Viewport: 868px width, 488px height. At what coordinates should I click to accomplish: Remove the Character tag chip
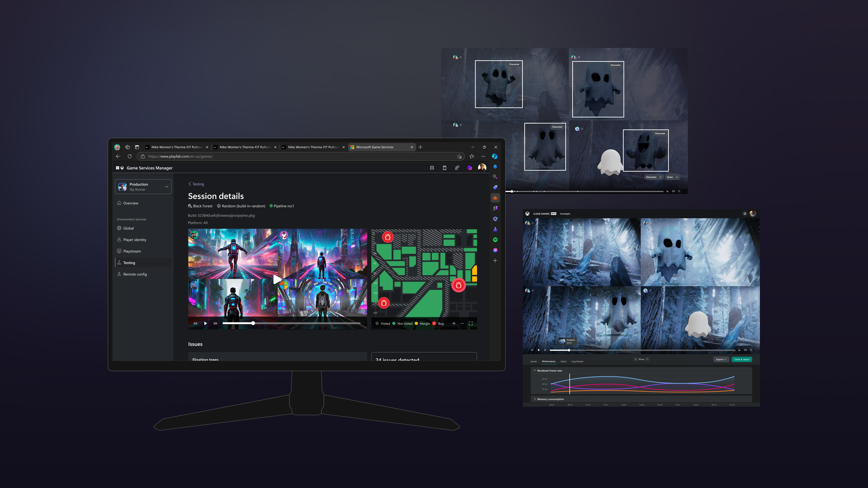pyautogui.click(x=660, y=177)
